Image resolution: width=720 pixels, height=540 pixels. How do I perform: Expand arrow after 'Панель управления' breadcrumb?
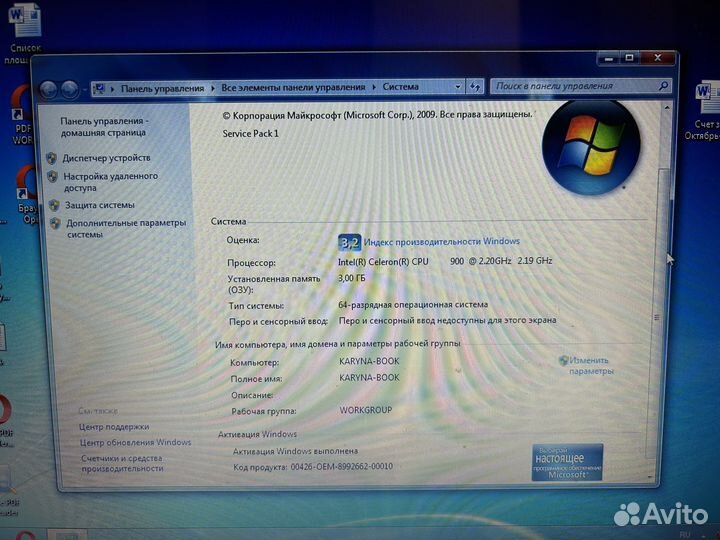click(x=213, y=88)
